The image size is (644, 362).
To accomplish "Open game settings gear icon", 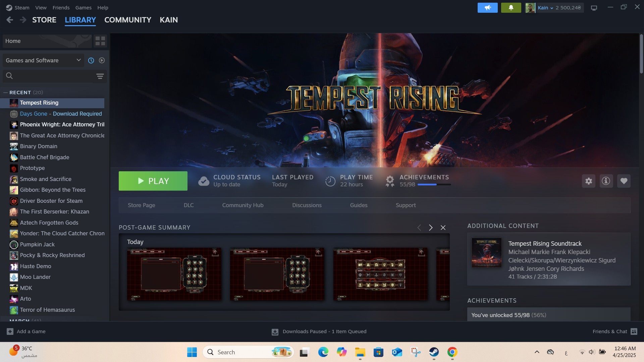I will (589, 181).
